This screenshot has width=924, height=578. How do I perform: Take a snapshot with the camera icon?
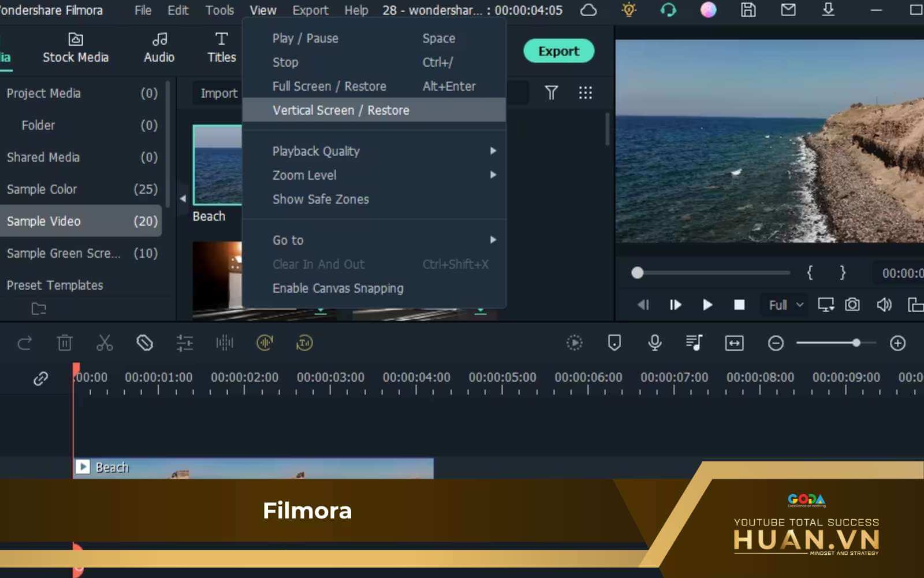point(852,305)
